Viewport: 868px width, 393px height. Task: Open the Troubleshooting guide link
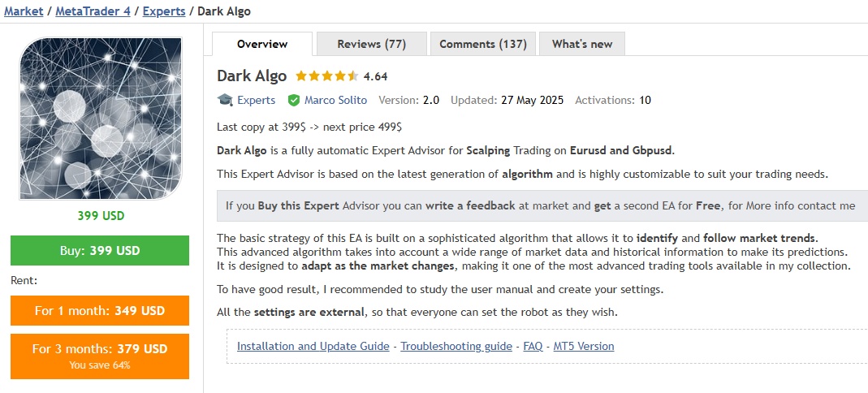click(x=456, y=346)
